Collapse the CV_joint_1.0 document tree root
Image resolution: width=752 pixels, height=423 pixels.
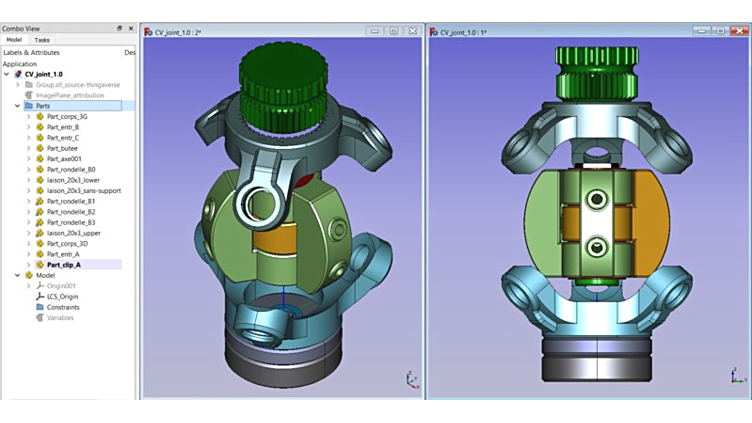(x=7, y=74)
